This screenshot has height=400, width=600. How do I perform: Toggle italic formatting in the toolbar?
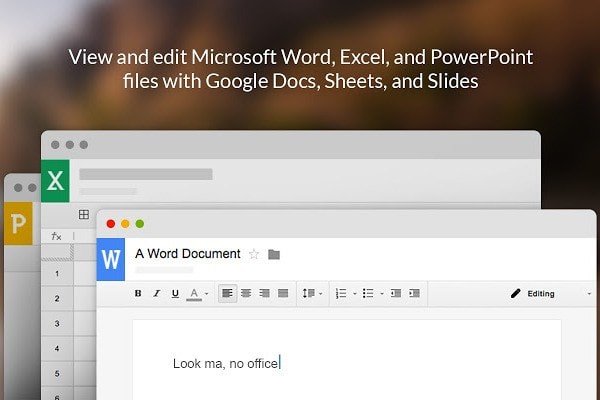pyautogui.click(x=157, y=293)
